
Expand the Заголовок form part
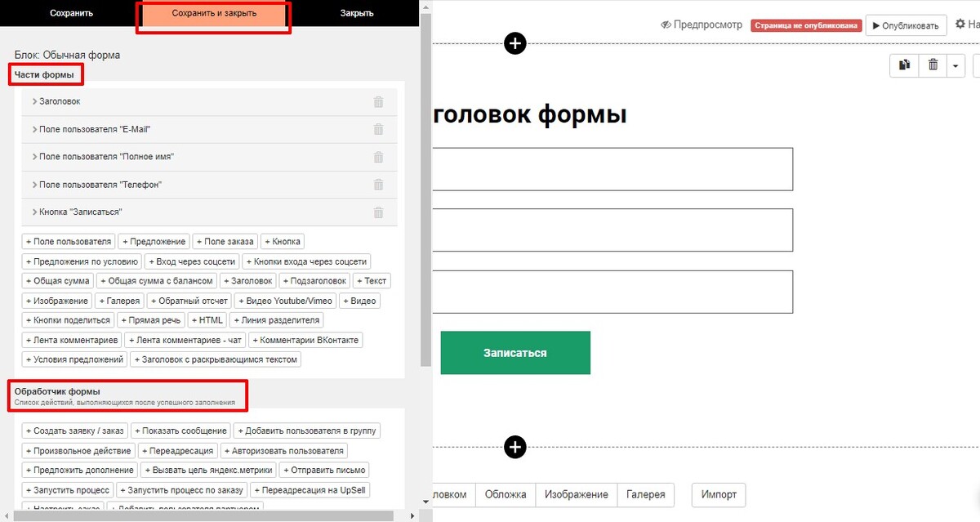[x=209, y=102]
